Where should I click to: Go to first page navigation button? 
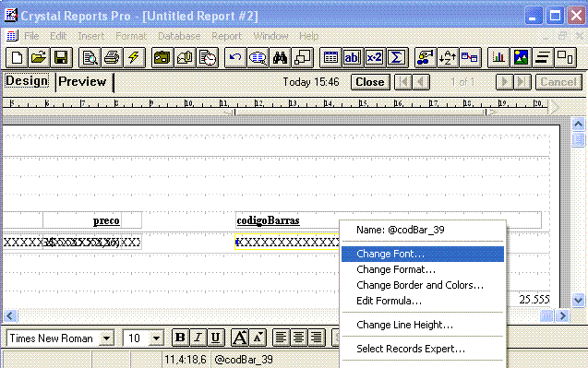coord(403,82)
